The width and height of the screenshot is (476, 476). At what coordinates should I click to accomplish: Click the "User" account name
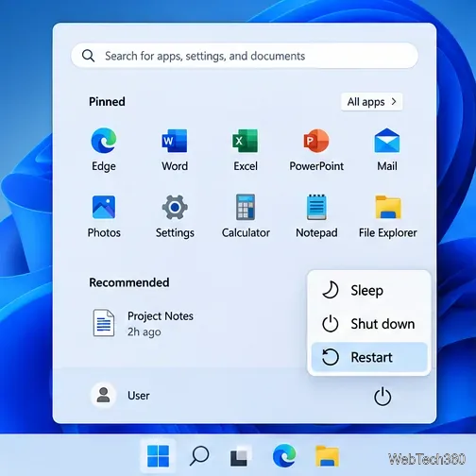[x=139, y=396]
